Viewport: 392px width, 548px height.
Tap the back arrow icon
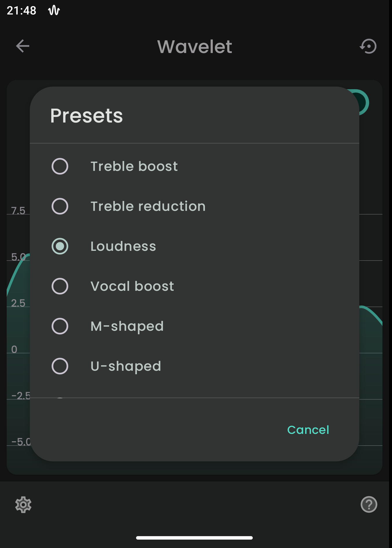[x=23, y=46]
